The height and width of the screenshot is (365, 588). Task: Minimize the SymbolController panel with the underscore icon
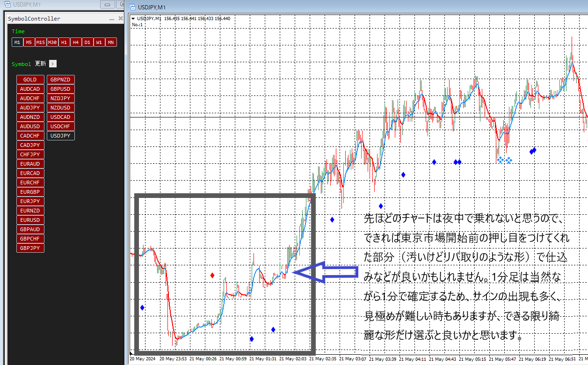click(112, 19)
